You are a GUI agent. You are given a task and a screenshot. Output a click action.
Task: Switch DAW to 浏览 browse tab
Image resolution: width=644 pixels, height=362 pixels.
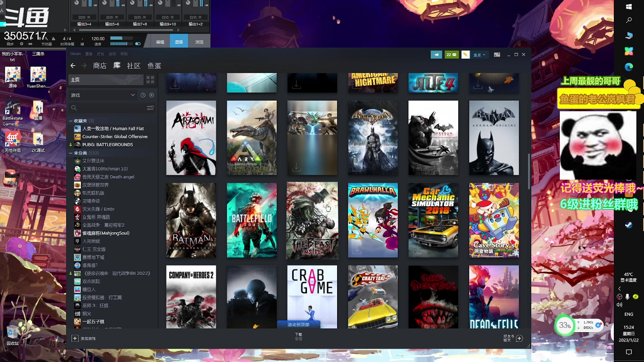point(199,42)
